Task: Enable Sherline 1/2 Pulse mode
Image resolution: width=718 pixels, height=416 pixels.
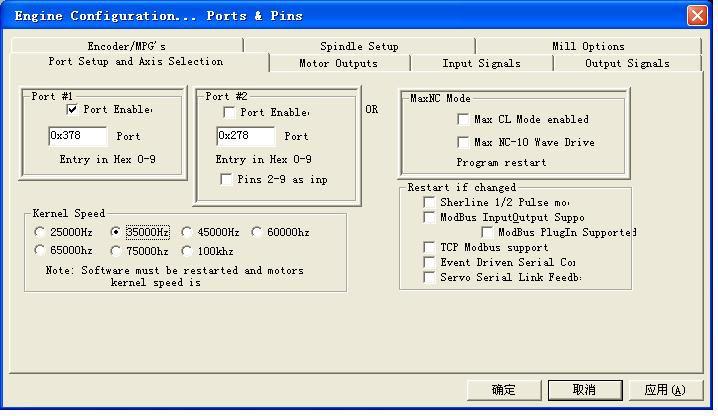Action: 429,203
